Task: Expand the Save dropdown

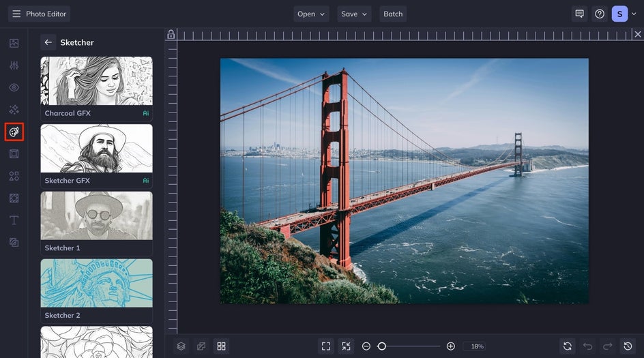Action: tap(354, 14)
